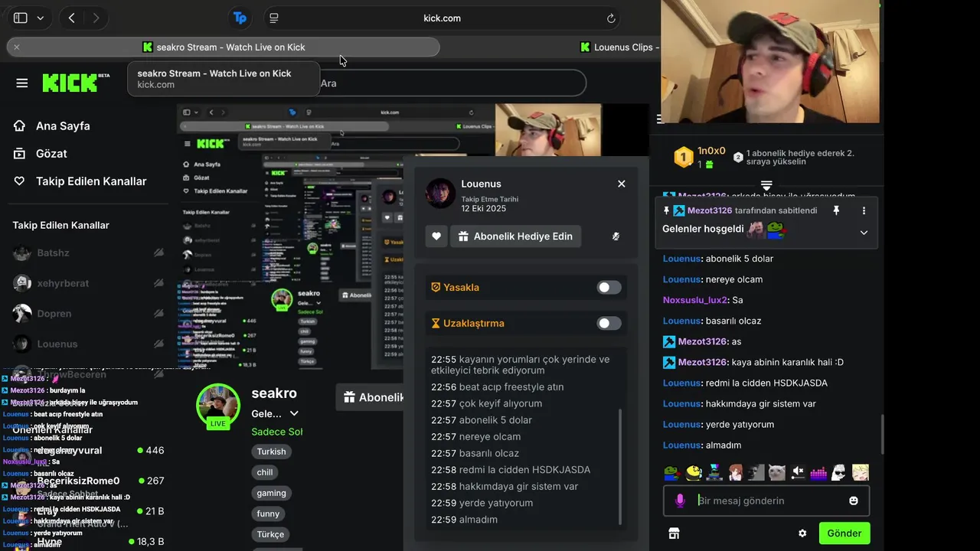This screenshot has width=980, height=551.
Task: Click the scrollbar in user card history
Action: [620, 466]
